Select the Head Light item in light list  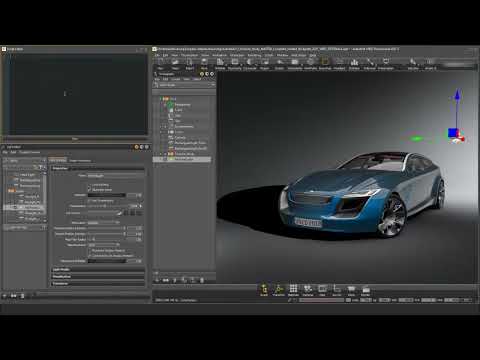[27, 175]
